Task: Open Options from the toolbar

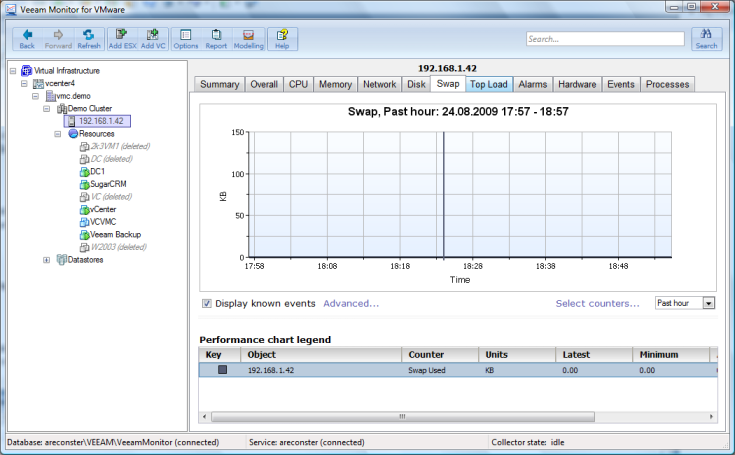Action: coord(186,38)
